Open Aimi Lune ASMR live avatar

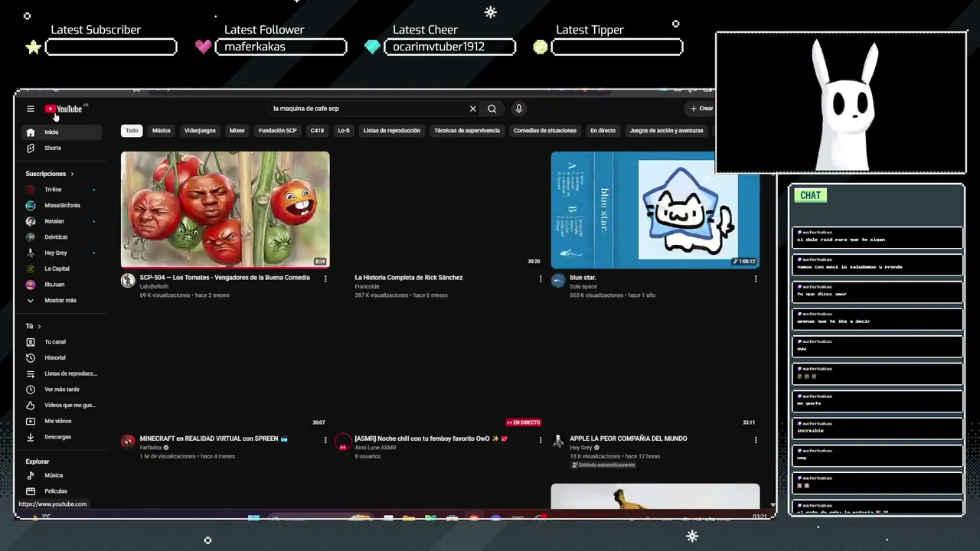click(343, 442)
